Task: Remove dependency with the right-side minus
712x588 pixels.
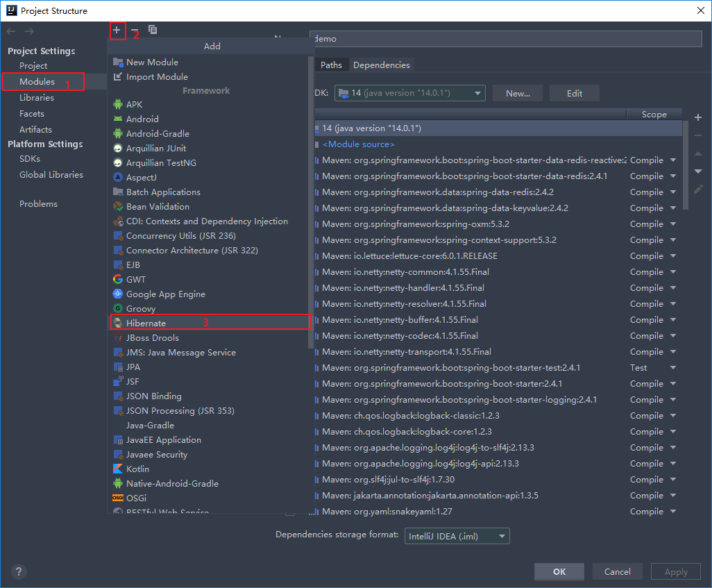Action: (698, 135)
